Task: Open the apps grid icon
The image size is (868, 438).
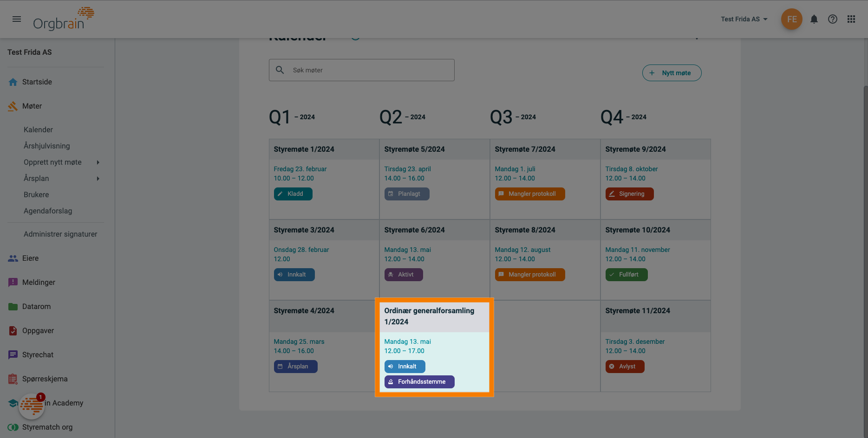Action: pyautogui.click(x=851, y=19)
